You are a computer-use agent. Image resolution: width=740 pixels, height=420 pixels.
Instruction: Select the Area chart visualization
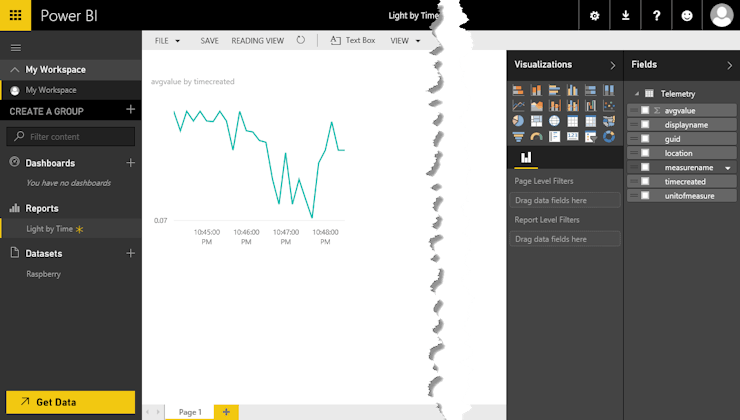pos(536,106)
